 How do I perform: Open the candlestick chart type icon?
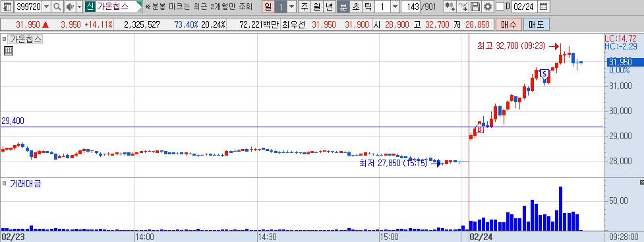[450, 7]
